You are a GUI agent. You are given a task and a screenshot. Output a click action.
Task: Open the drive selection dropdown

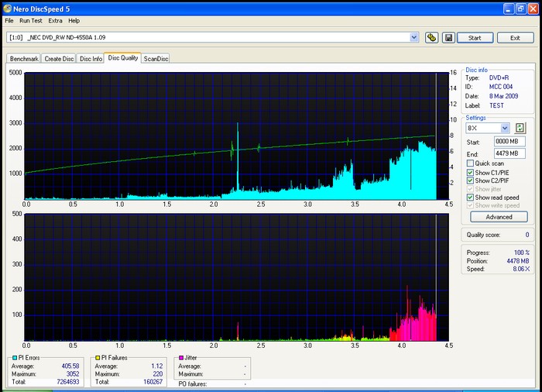(x=415, y=37)
